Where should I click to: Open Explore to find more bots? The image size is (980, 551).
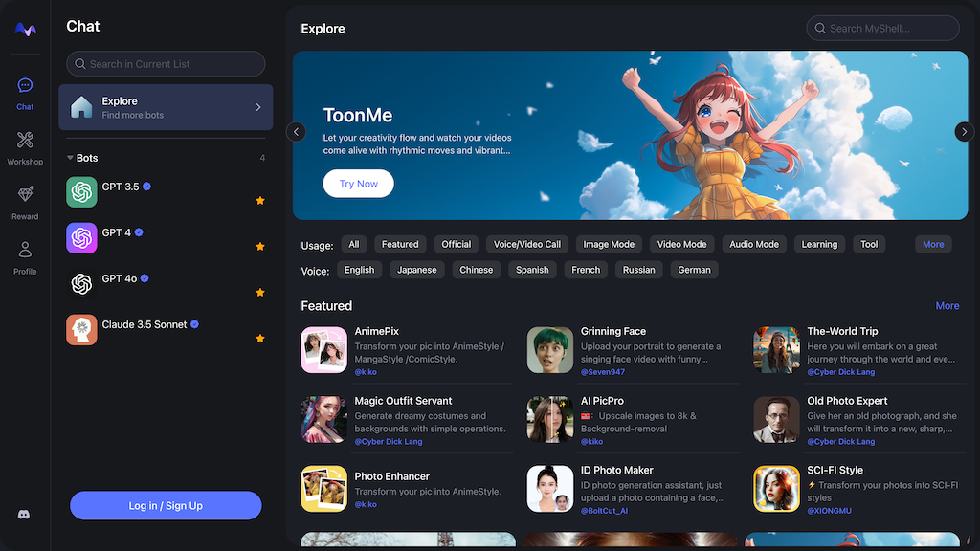point(166,107)
